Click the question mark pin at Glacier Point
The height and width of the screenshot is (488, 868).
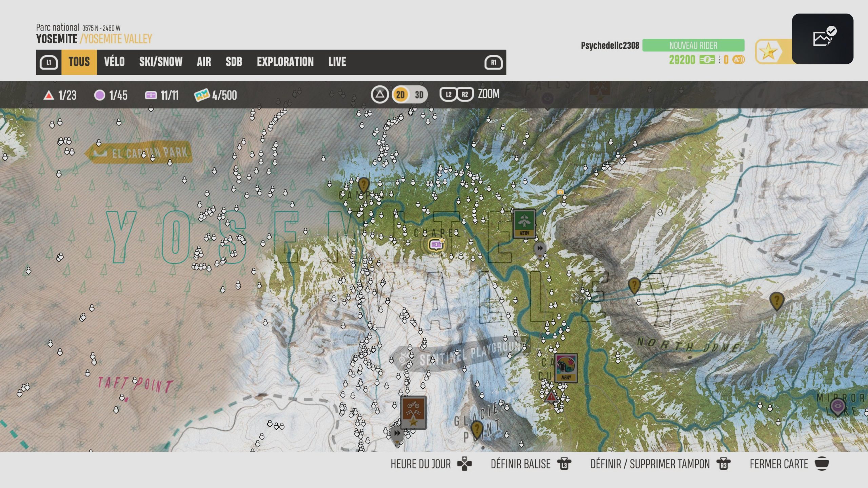pos(477,430)
